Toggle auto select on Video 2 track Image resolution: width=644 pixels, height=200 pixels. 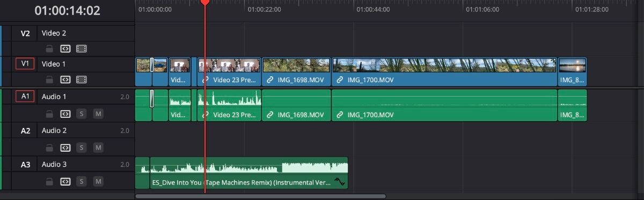pyautogui.click(x=65, y=48)
